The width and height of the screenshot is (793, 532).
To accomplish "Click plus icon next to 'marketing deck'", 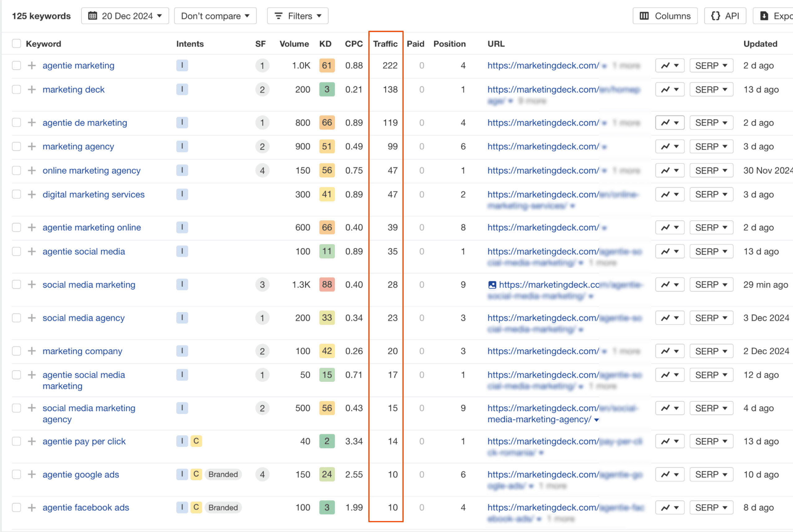I will 32,90.
